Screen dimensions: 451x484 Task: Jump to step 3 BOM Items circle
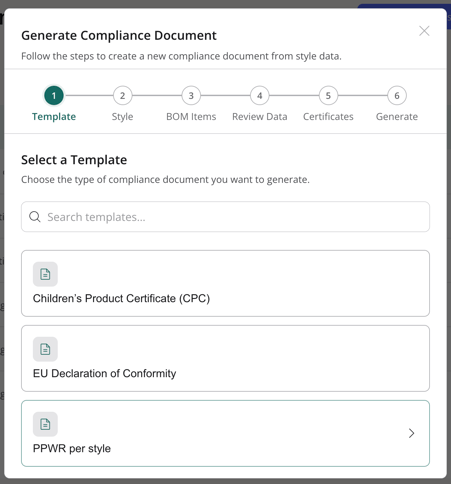tap(191, 96)
